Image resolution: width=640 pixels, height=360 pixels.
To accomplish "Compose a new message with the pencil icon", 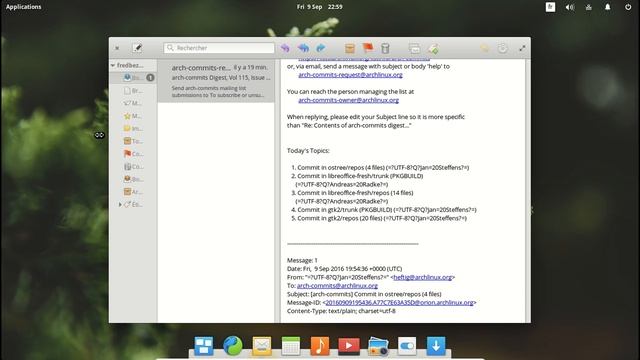I will tap(137, 48).
